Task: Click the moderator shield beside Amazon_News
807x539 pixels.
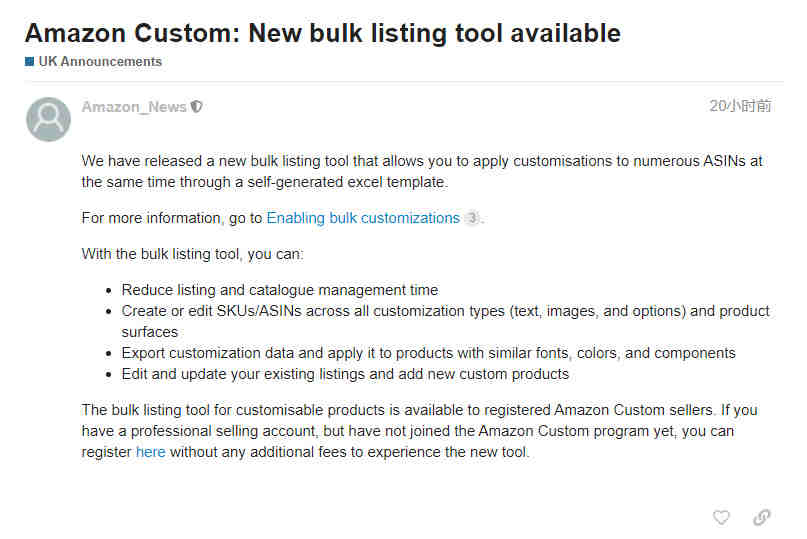Action: tap(197, 107)
